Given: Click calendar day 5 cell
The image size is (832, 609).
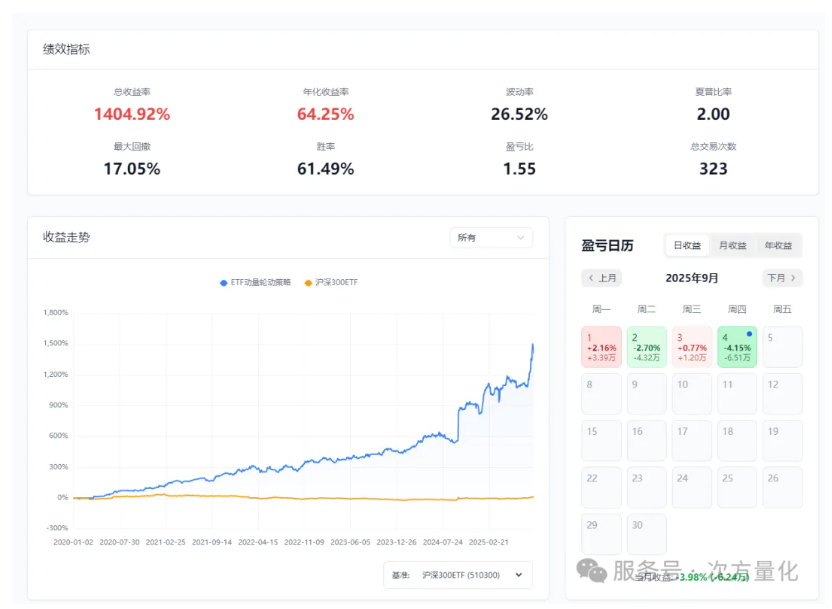Looking at the screenshot, I should coord(782,347).
